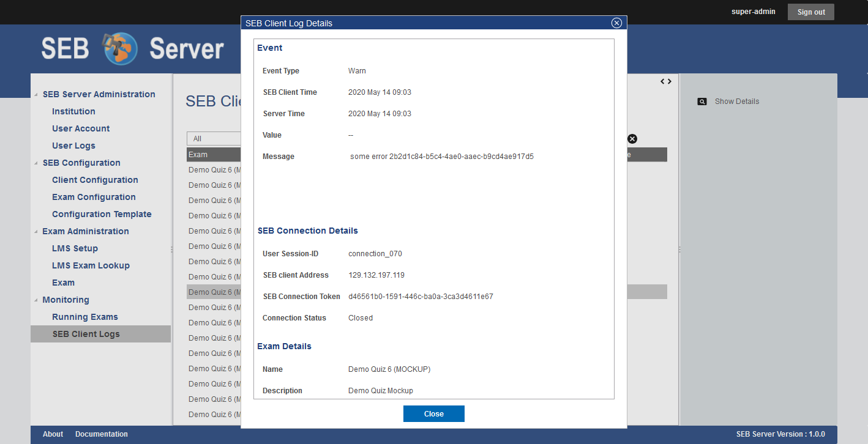Sort by the Exam column header

point(211,155)
